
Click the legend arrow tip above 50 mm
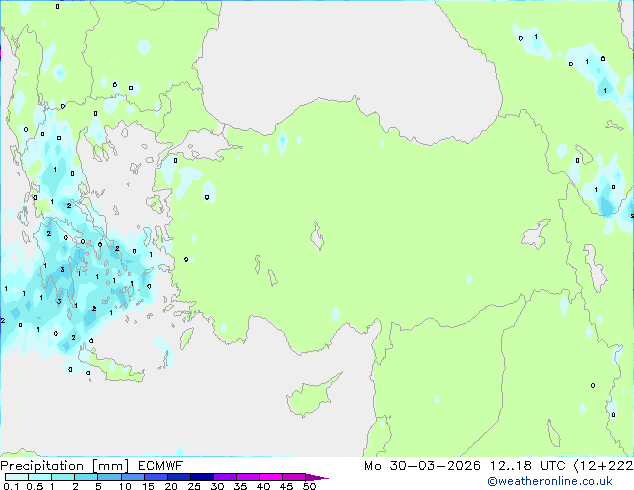(x=317, y=477)
